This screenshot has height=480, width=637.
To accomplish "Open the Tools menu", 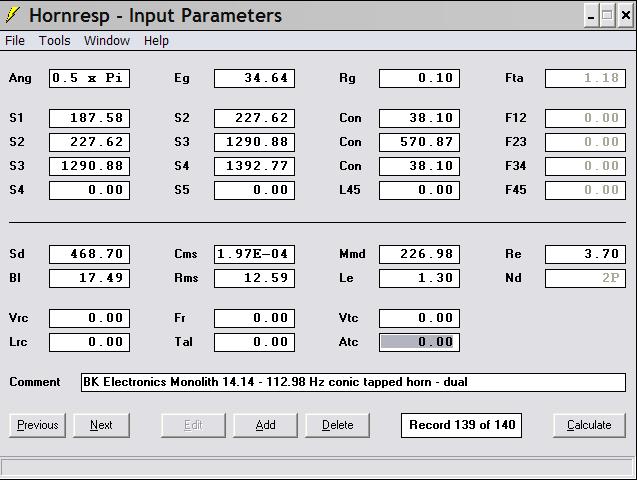I will [54, 41].
